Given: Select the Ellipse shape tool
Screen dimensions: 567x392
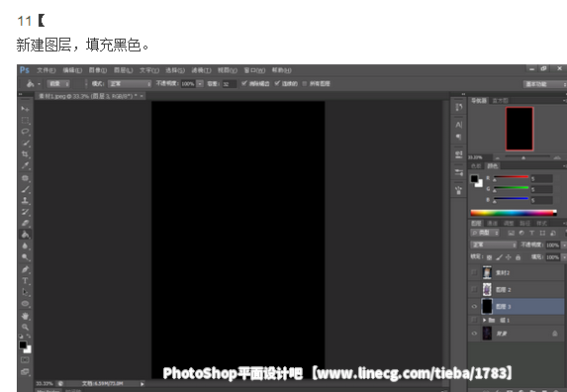Looking at the screenshot, I should (x=25, y=304).
